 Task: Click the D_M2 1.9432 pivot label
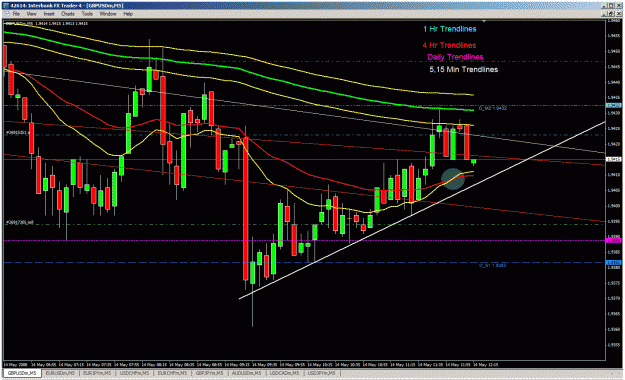pyautogui.click(x=493, y=108)
